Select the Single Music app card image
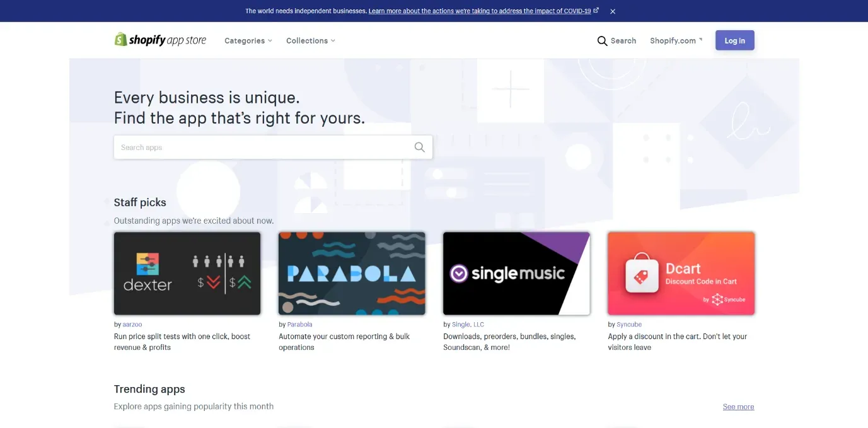The width and height of the screenshot is (868, 428). pyautogui.click(x=516, y=274)
